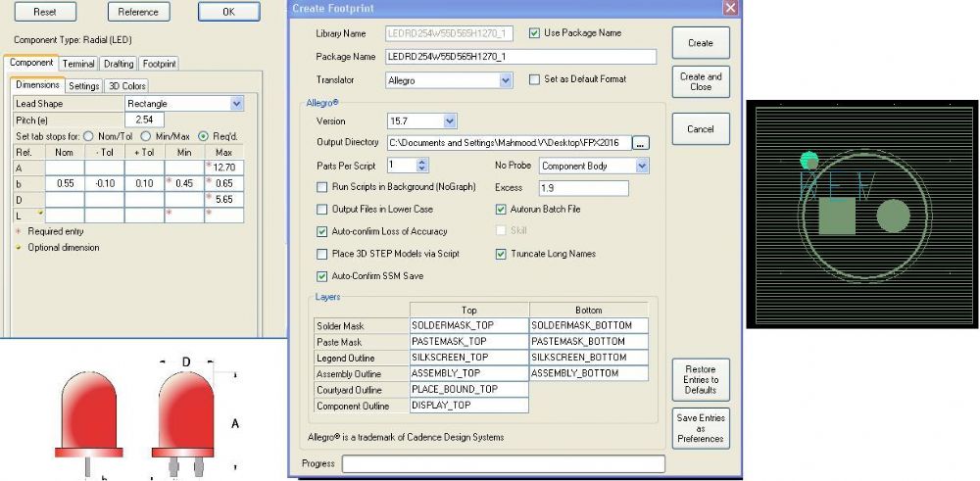Click the round pad in footprint preview
Image resolution: width=980 pixels, height=481 pixels.
click(x=893, y=216)
